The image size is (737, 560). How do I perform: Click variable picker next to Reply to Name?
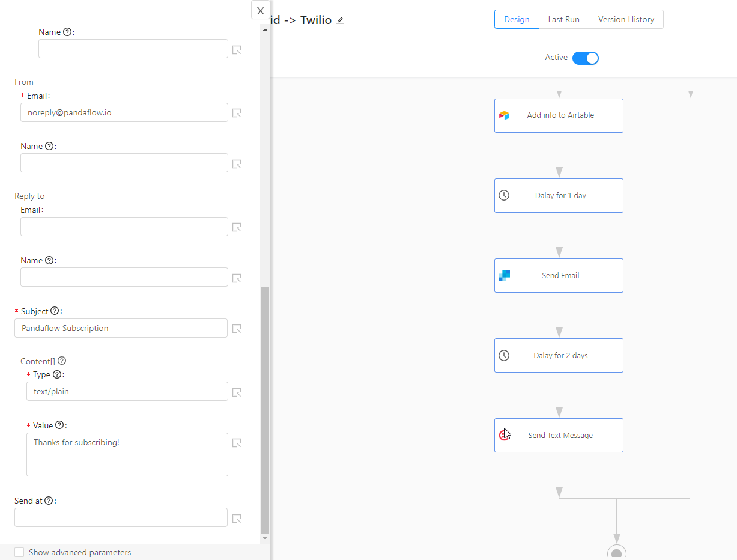tap(237, 278)
